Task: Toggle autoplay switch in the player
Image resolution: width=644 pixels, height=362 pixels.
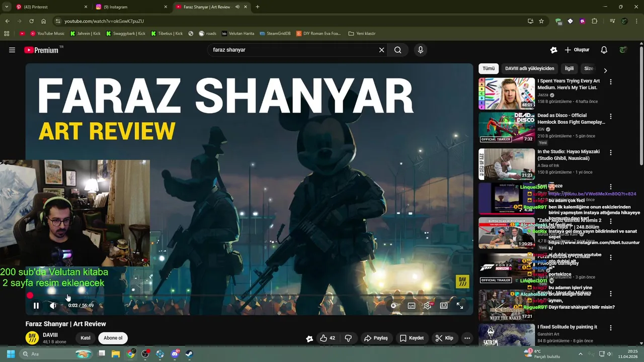Action: click(x=393, y=305)
